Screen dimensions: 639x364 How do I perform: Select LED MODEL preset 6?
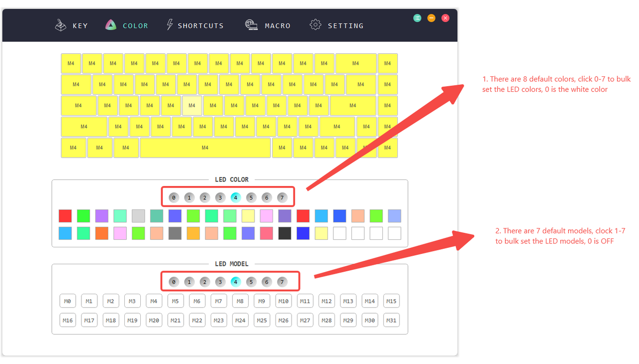(267, 282)
